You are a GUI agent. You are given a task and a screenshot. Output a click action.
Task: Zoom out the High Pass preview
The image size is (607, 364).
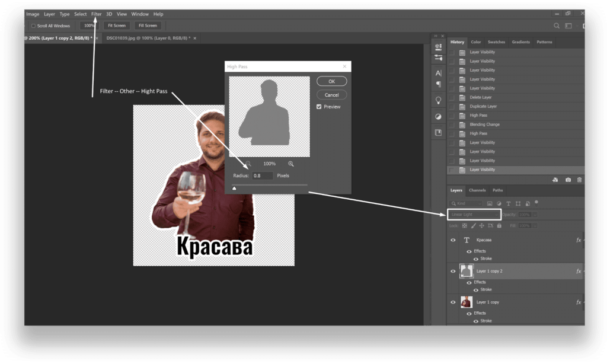pyautogui.click(x=248, y=164)
